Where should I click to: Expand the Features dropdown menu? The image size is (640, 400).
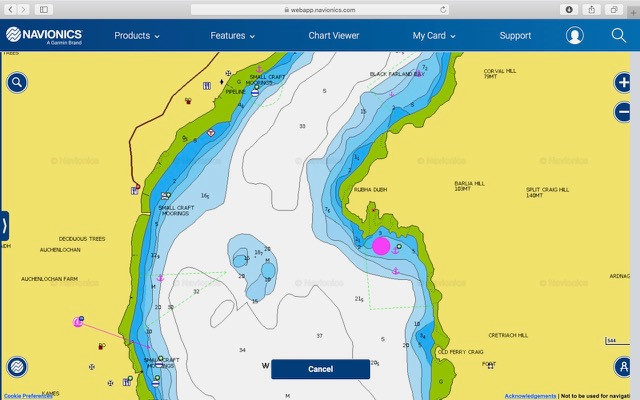coord(233,36)
